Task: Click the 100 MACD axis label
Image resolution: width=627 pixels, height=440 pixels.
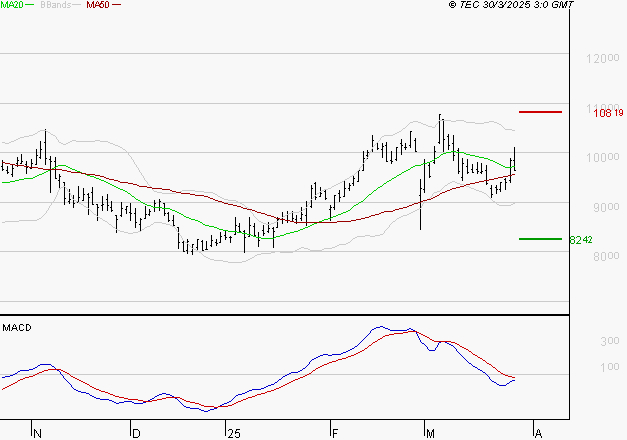Action: pyautogui.click(x=609, y=366)
